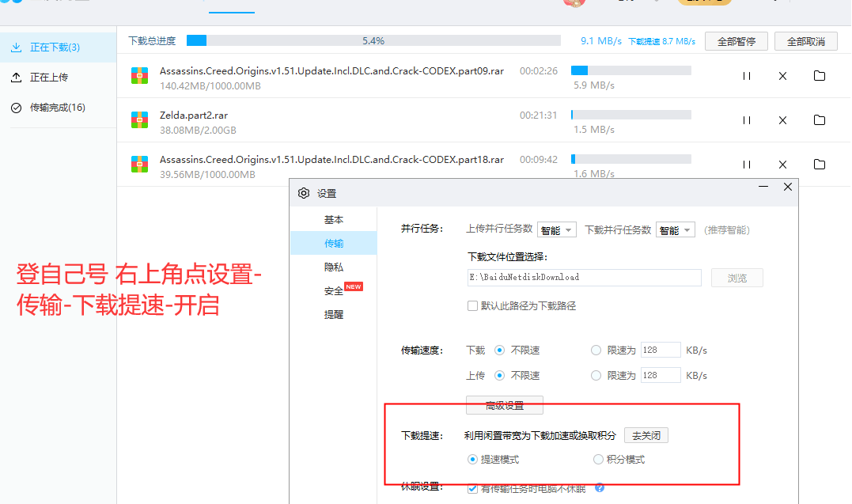This screenshot has height=504, width=852.
Task: Click the 下载提速 8.7 MB/s link
Action: click(662, 41)
